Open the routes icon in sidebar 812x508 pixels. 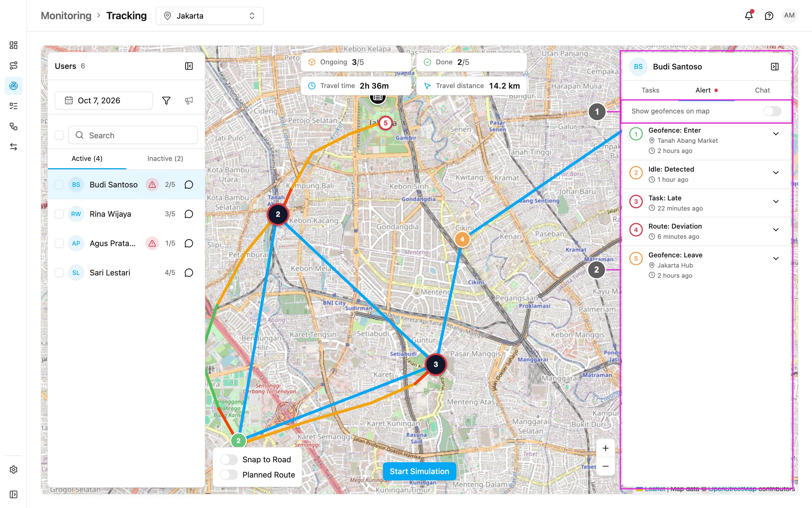pyautogui.click(x=14, y=65)
